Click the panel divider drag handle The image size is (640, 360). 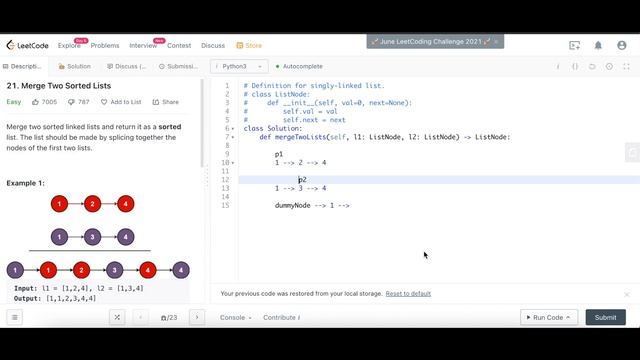207,178
